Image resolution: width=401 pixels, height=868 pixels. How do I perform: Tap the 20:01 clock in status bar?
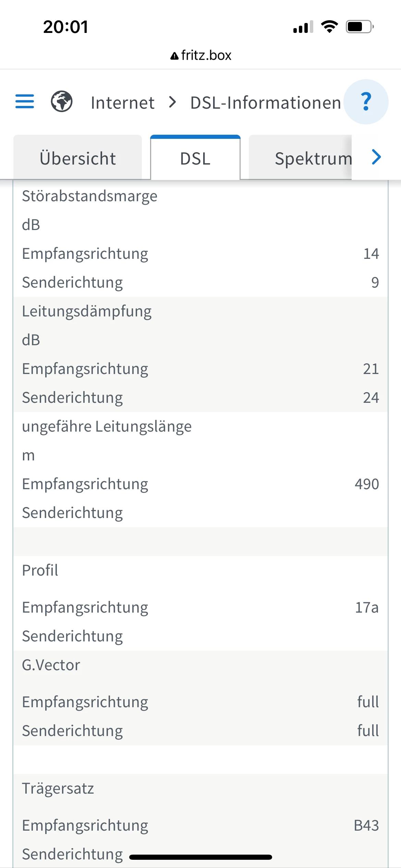point(66,27)
